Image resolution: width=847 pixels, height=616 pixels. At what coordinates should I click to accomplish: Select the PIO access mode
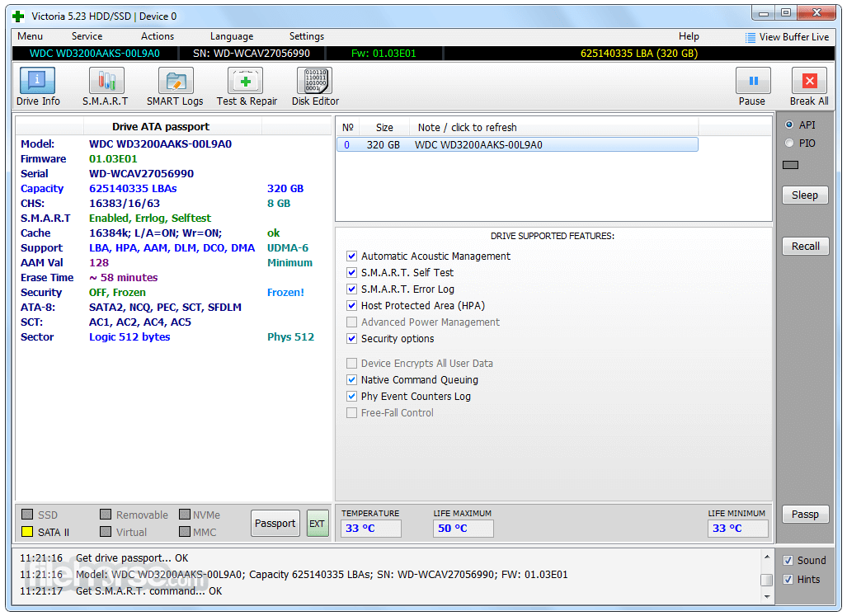pyautogui.click(x=789, y=143)
